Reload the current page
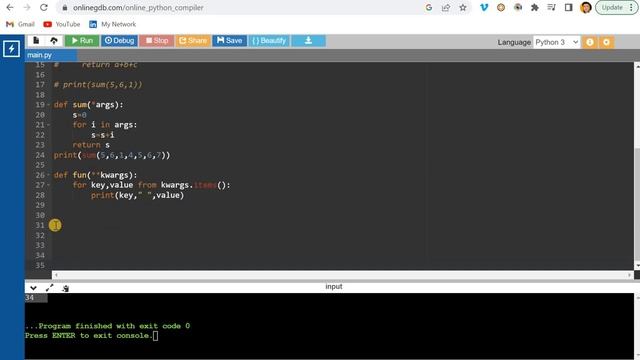Viewport: 640px width, 360px height. point(44,7)
